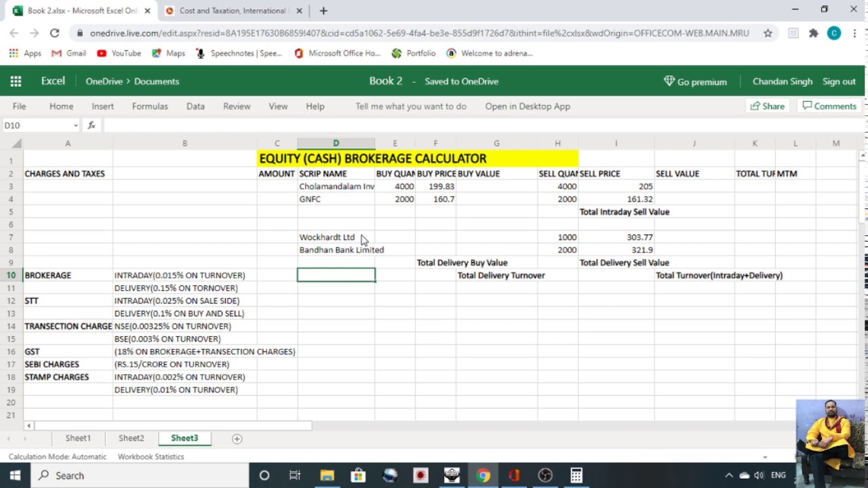
Task: Click the Sign out link
Action: [x=839, y=81]
